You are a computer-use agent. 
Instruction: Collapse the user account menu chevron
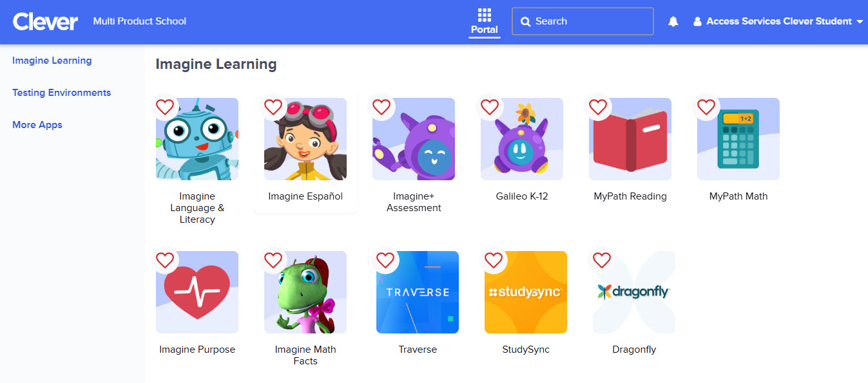(x=862, y=21)
